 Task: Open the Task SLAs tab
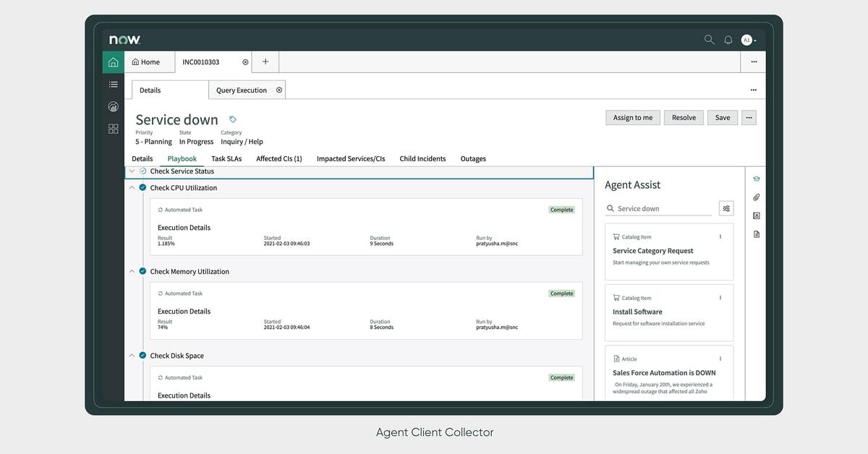226,158
